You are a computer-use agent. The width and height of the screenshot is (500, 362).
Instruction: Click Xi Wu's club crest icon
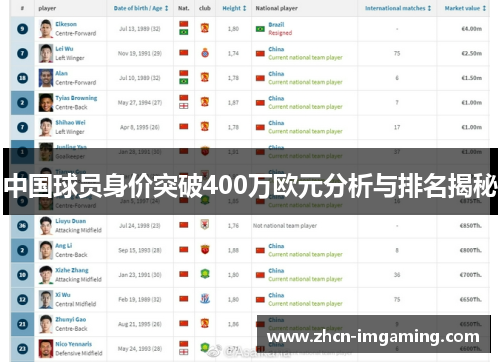tap(205, 298)
